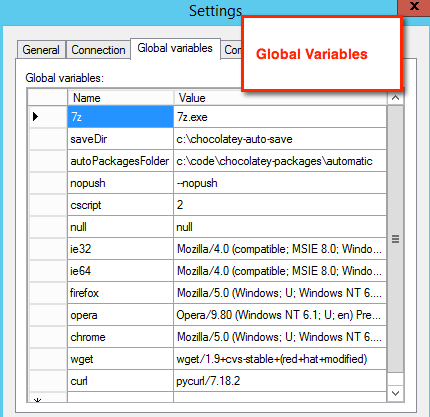Click the scroll down arrow in variables grid
The width and height of the screenshot is (430, 417).
click(x=396, y=393)
